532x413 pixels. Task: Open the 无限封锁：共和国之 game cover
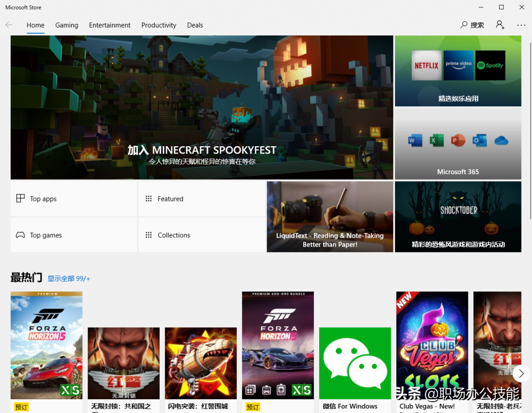point(124,363)
